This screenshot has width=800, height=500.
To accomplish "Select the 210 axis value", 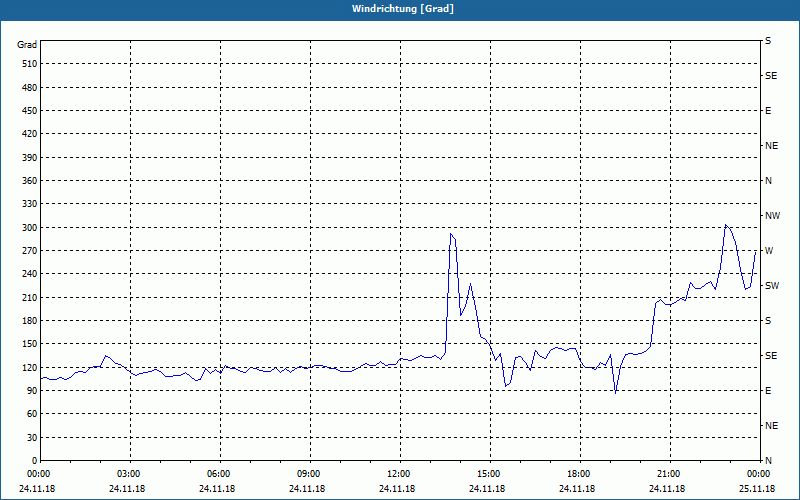I will 30,297.
